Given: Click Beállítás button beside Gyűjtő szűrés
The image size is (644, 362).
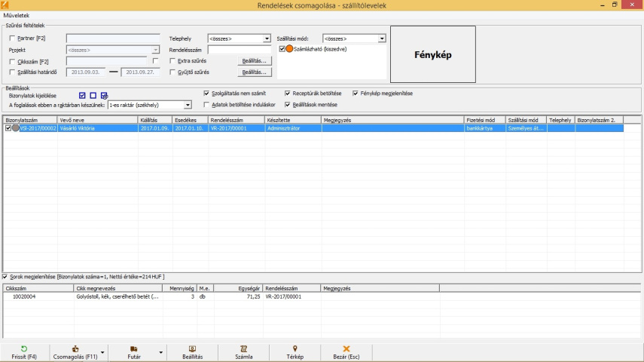Looking at the screenshot, I should pos(255,72).
